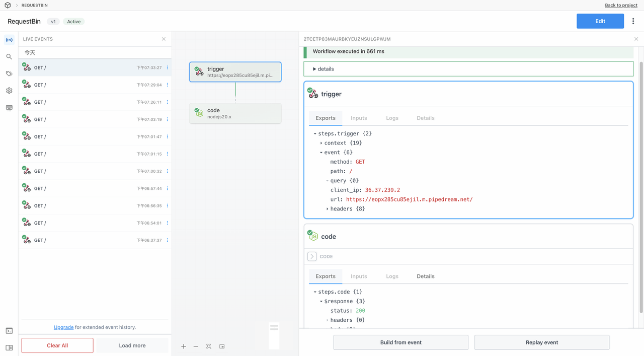The image size is (644, 356).
Task: Open the live events broadcast icon in sidebar
Action: click(9, 40)
